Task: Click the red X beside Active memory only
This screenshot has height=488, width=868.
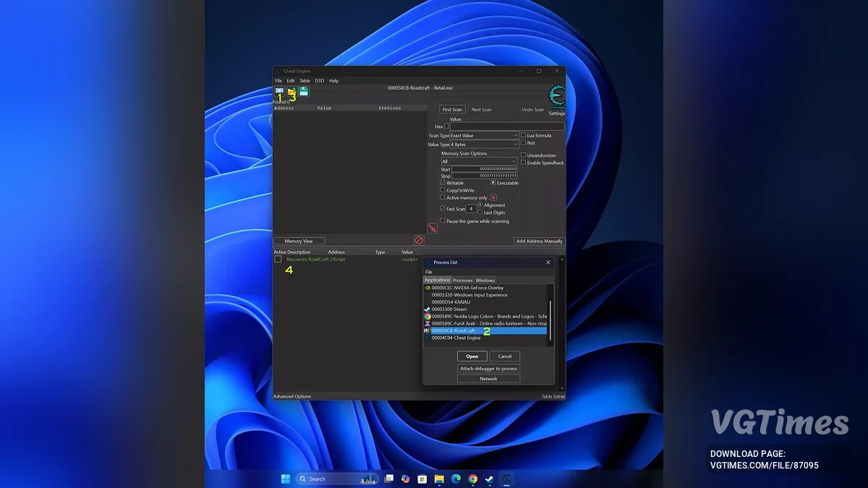Action: click(493, 197)
